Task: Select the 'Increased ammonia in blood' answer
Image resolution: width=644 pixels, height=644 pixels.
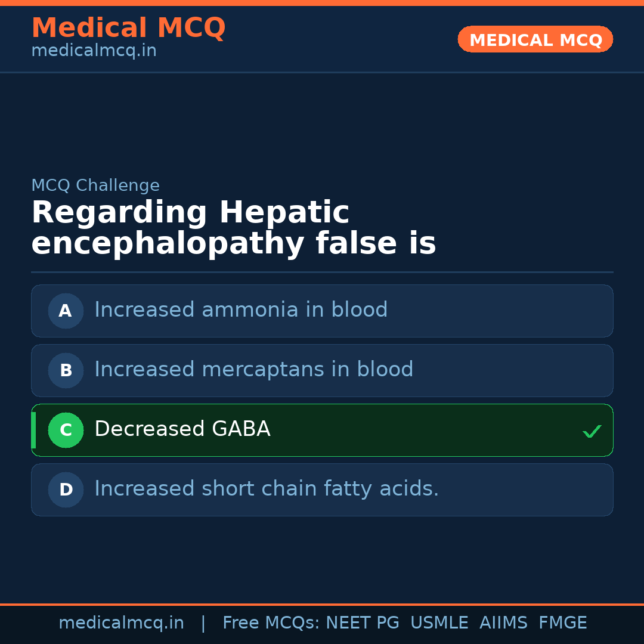Action: (241, 310)
